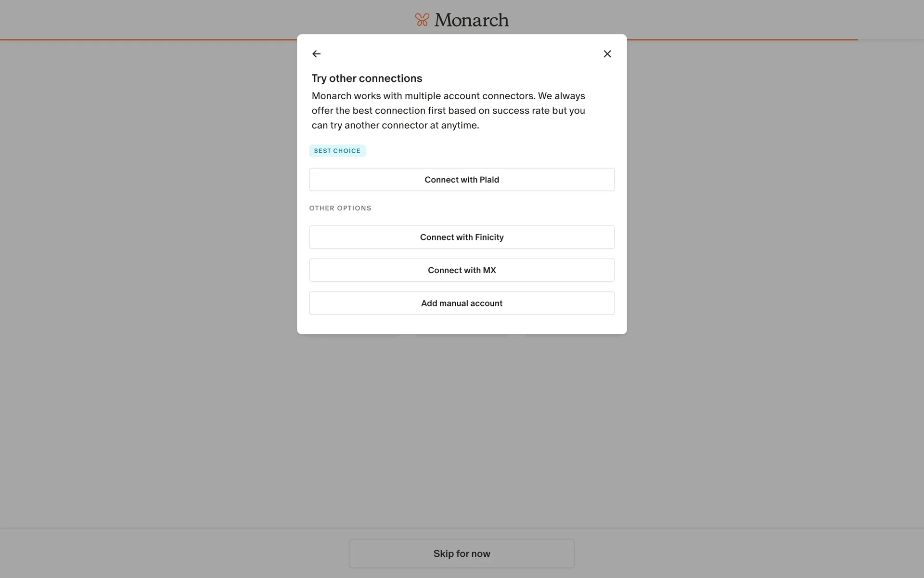Click the word 'Finicity' in second option
This screenshot has height=578, width=924.
click(489, 237)
